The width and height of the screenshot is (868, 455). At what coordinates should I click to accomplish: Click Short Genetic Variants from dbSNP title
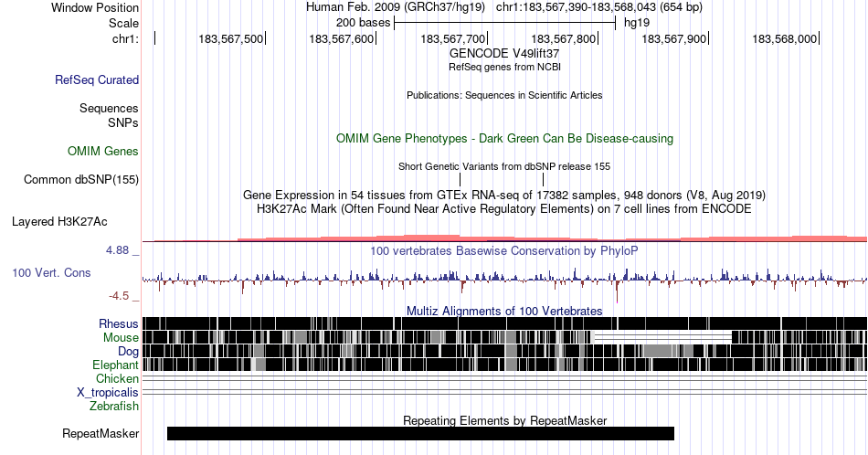504,166
